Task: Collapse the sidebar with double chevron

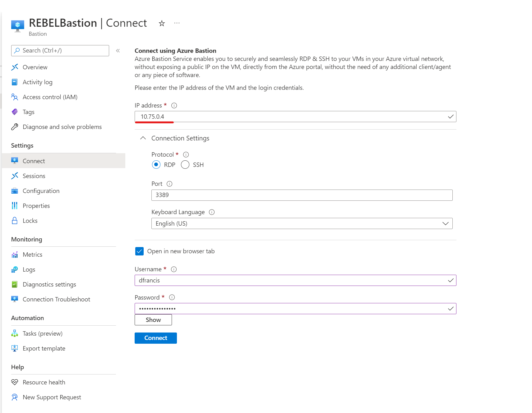Action: (x=118, y=51)
